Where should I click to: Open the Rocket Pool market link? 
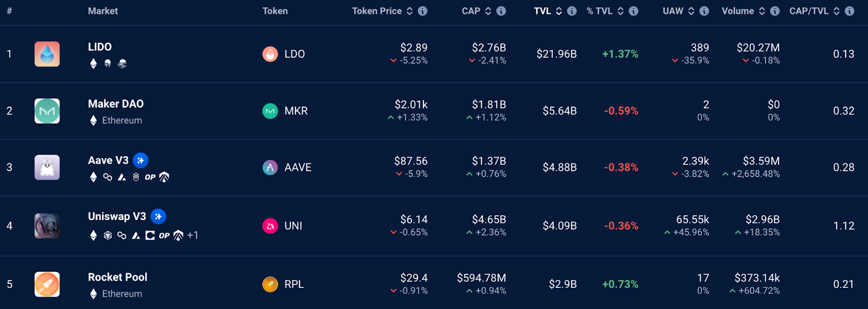pyautogui.click(x=118, y=277)
